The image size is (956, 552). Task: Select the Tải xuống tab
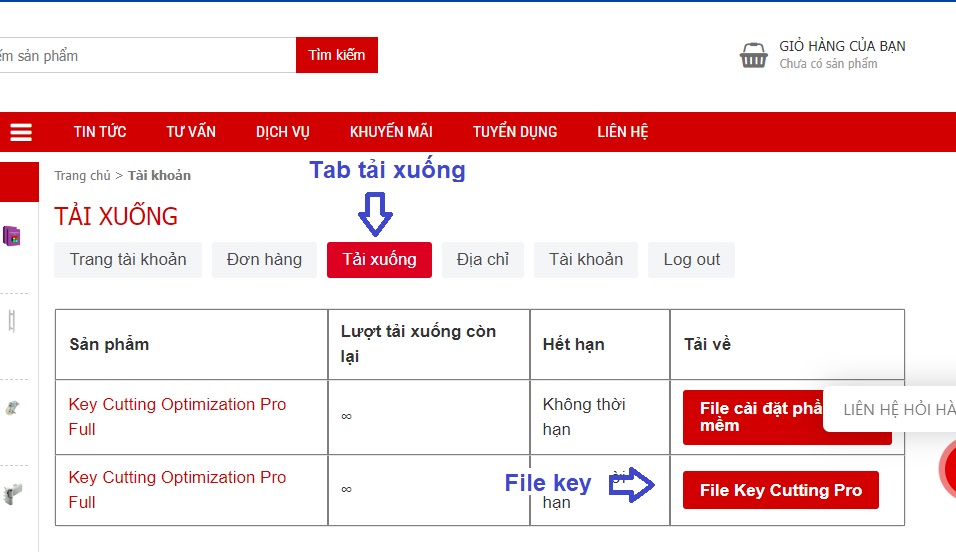click(379, 260)
